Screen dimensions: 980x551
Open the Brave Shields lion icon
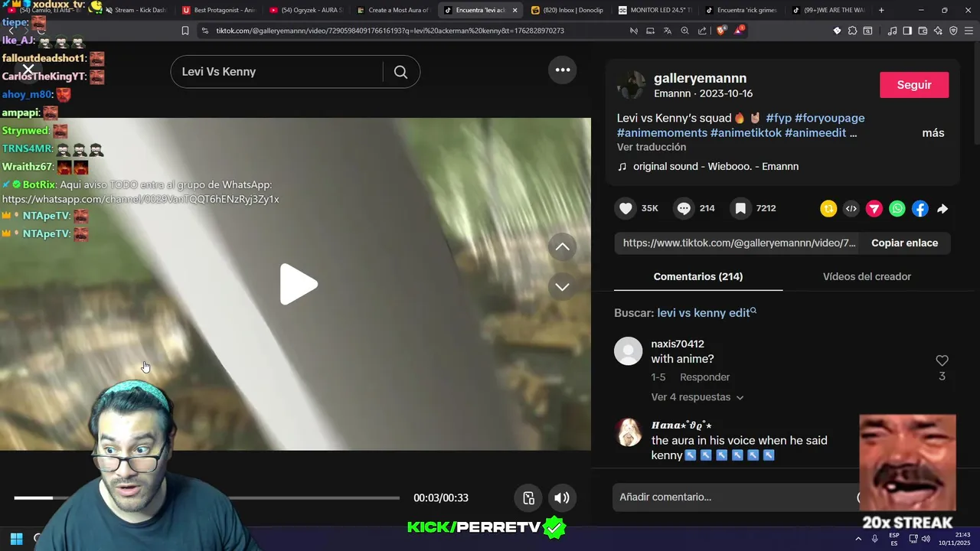pos(721,31)
